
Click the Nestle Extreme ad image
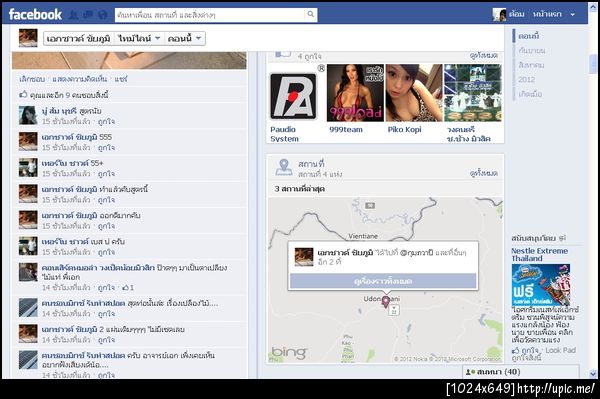pos(541,285)
